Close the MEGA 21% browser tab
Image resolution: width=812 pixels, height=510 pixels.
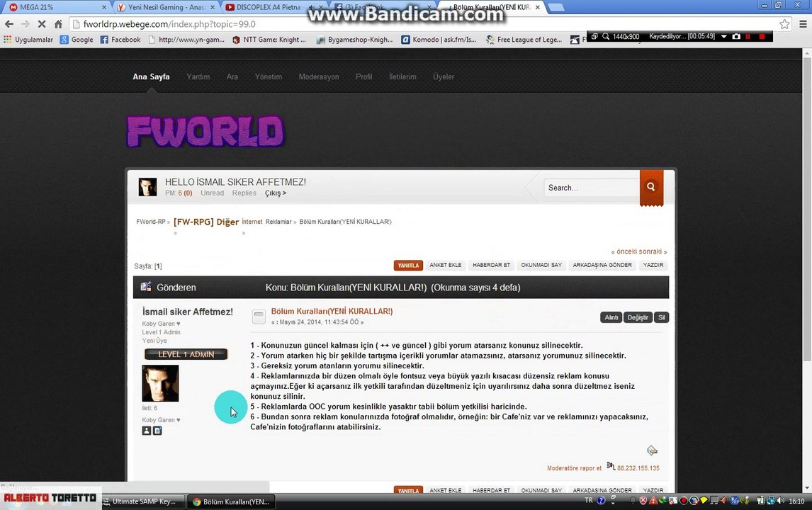tap(104, 7)
